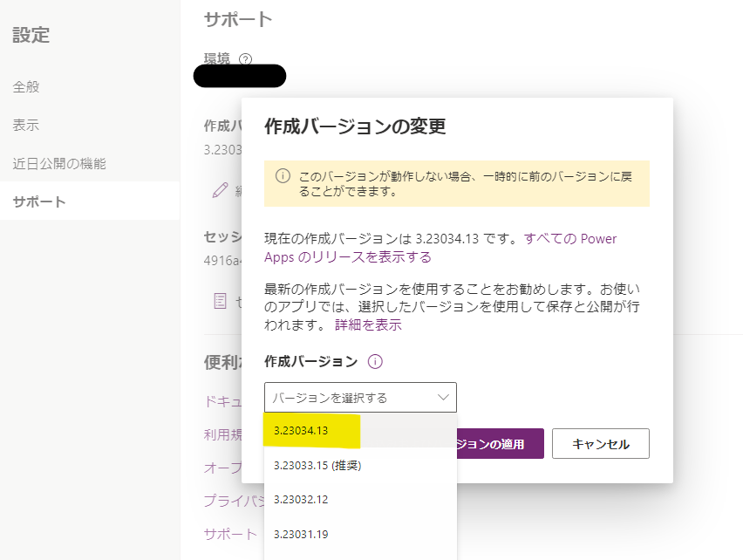Click the document icon under セッション
This screenshot has height=560, width=743.
point(222,301)
